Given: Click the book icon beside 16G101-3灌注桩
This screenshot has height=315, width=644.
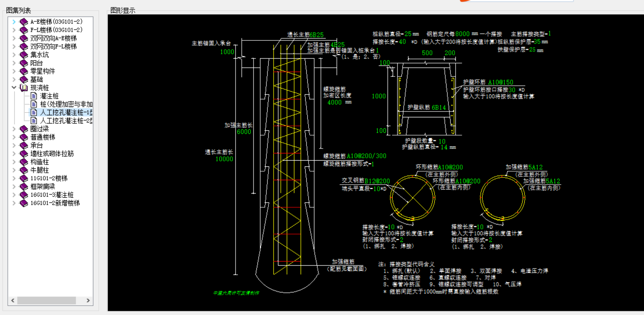Looking at the screenshot, I should [24, 195].
